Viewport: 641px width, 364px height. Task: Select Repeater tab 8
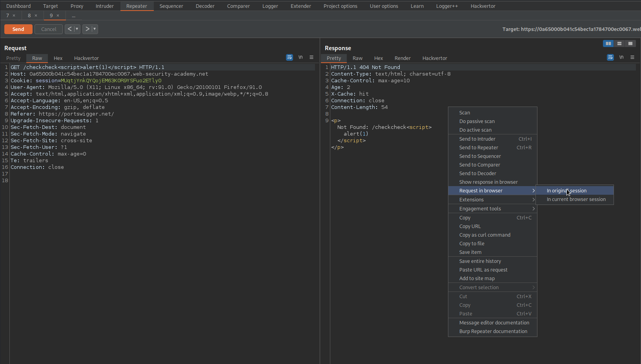(29, 16)
